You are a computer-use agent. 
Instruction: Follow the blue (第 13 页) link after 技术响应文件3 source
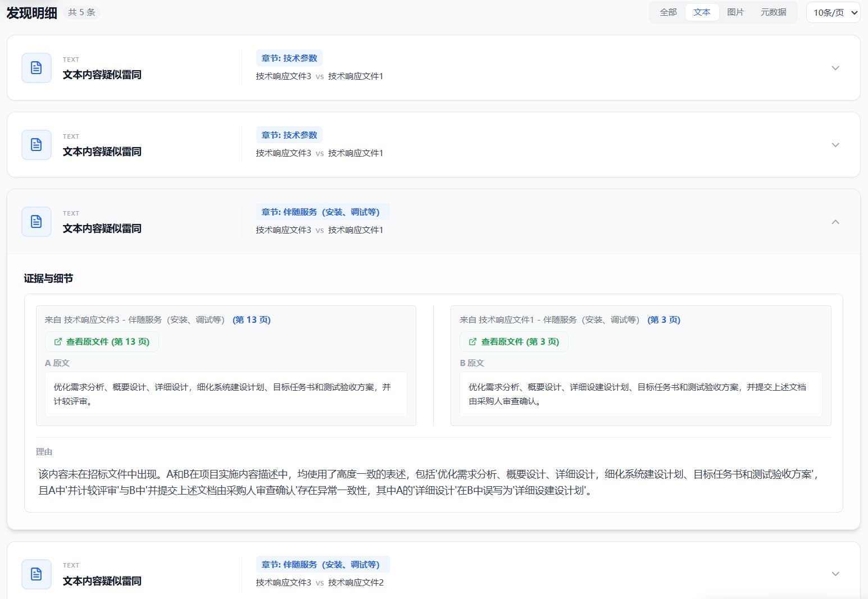point(252,320)
